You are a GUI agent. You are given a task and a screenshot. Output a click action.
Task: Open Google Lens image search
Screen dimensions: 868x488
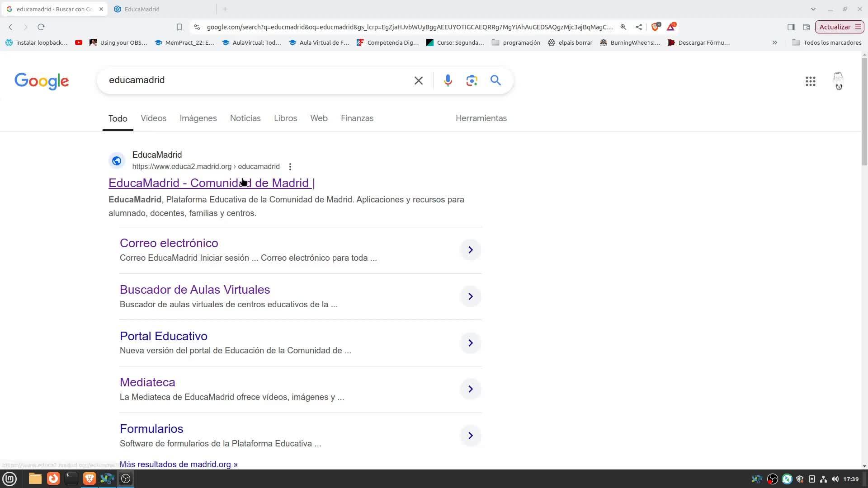472,80
